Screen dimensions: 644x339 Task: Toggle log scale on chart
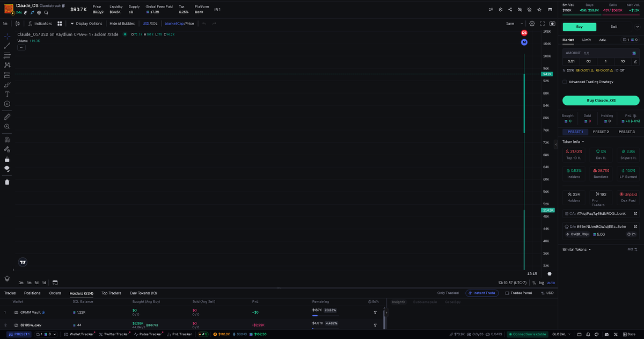click(x=541, y=283)
